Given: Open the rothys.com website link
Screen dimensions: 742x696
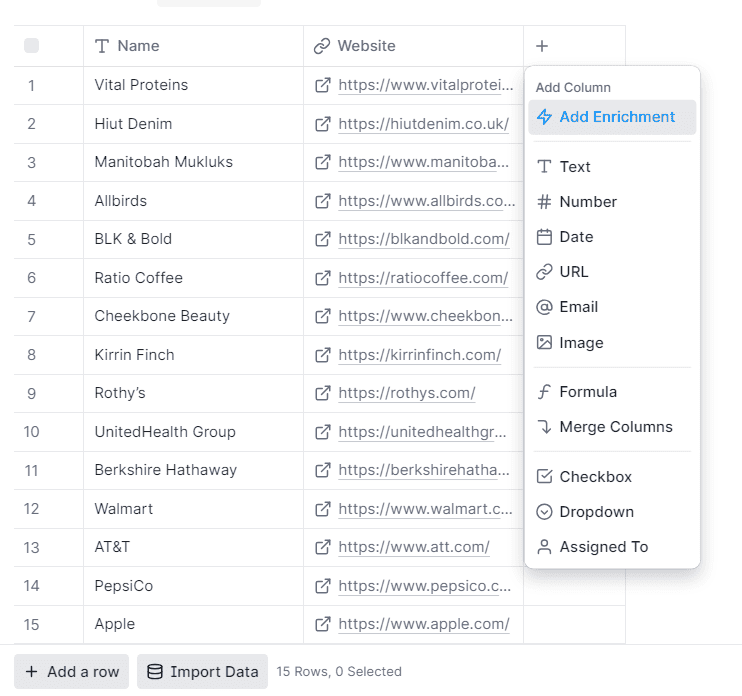Looking at the screenshot, I should coord(406,393).
